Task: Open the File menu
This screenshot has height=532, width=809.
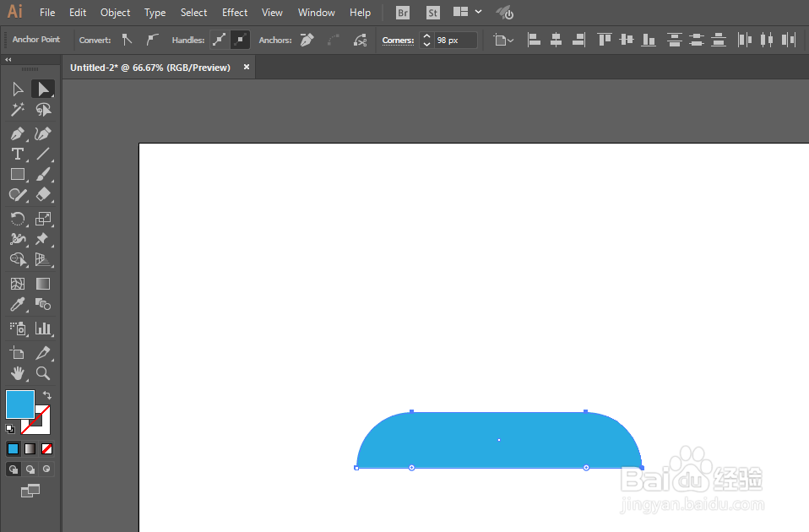Action: pos(47,13)
